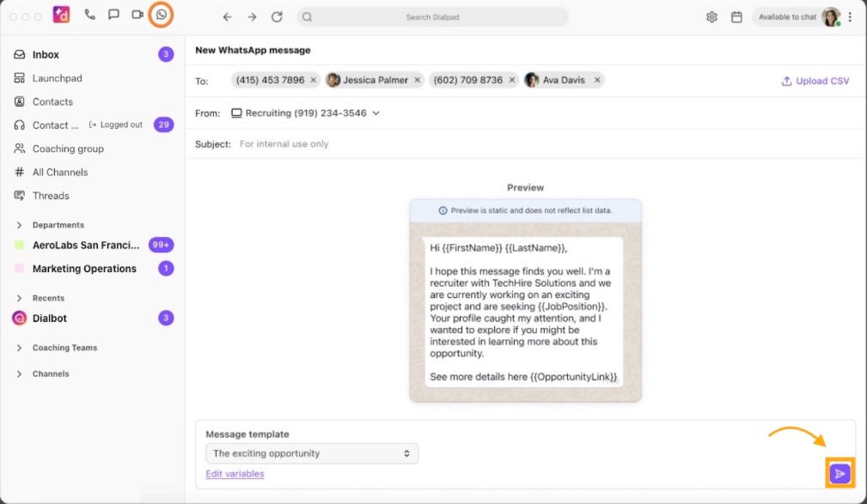Go back with the left arrow
Image resolution: width=867 pixels, height=504 pixels.
pyautogui.click(x=227, y=17)
